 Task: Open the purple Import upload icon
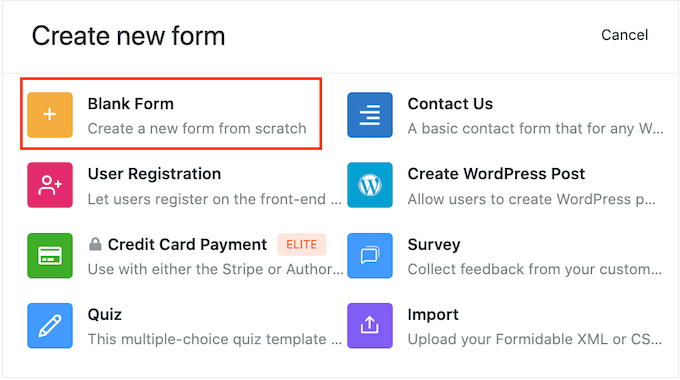coord(370,325)
